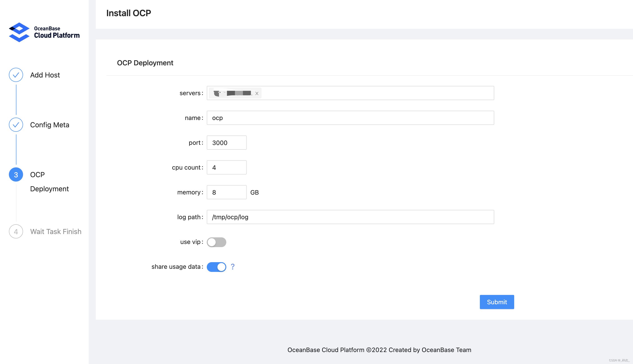
Task: Click the log path input field
Action: (350, 217)
